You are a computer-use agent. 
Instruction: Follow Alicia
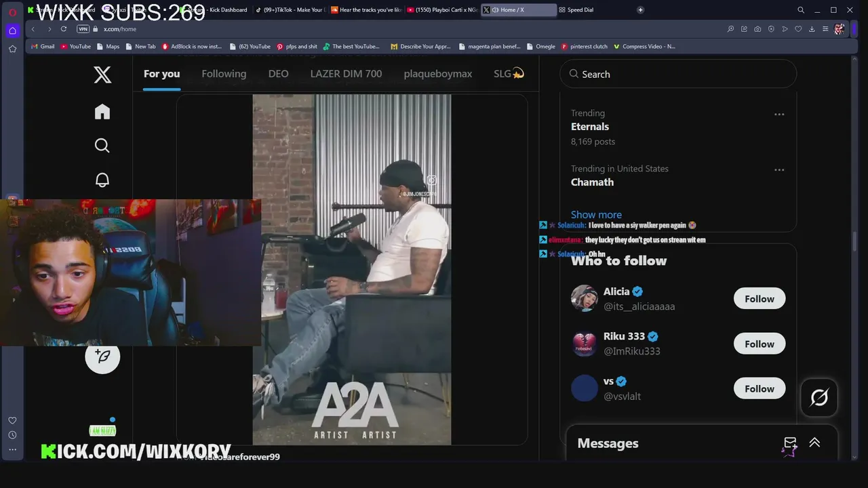(x=759, y=299)
